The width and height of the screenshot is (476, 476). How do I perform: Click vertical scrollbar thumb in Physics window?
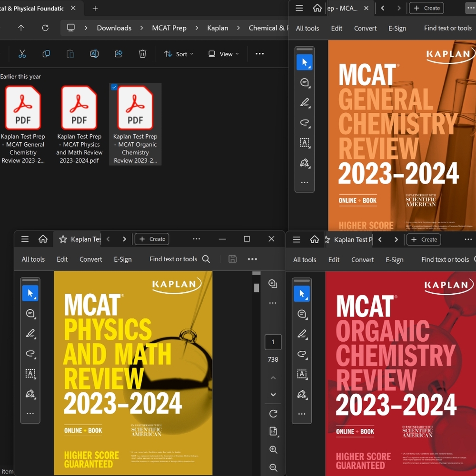tap(257, 288)
